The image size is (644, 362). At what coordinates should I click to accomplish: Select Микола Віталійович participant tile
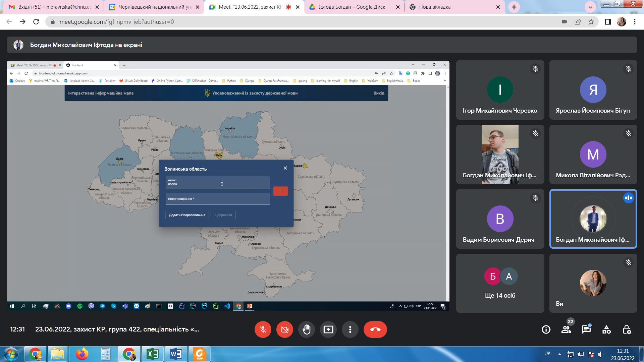(593, 155)
